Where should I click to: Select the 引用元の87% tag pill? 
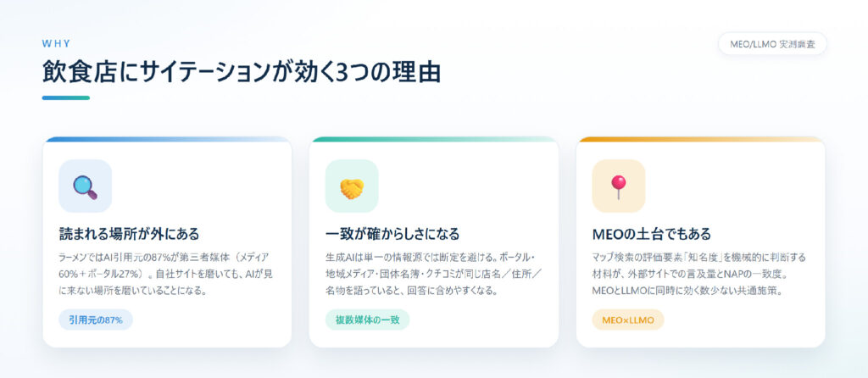pyautogui.click(x=96, y=320)
